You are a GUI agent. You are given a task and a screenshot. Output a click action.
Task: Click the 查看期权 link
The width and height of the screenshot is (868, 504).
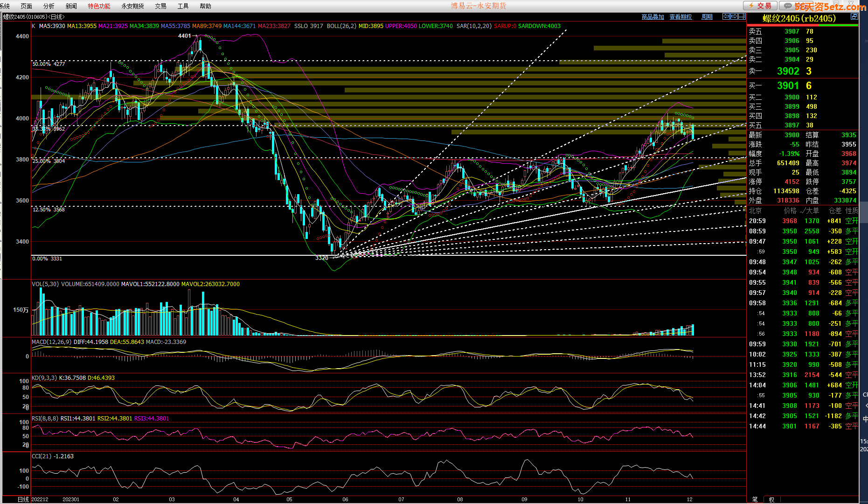pyautogui.click(x=681, y=17)
